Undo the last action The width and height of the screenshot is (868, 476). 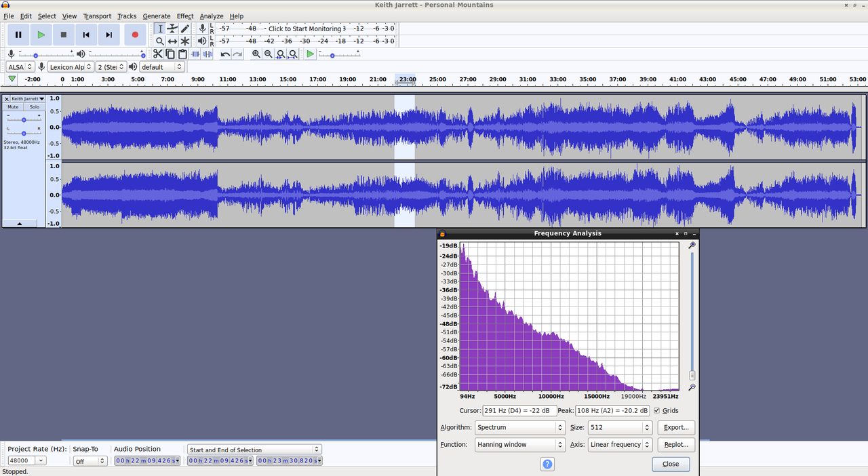click(x=225, y=54)
